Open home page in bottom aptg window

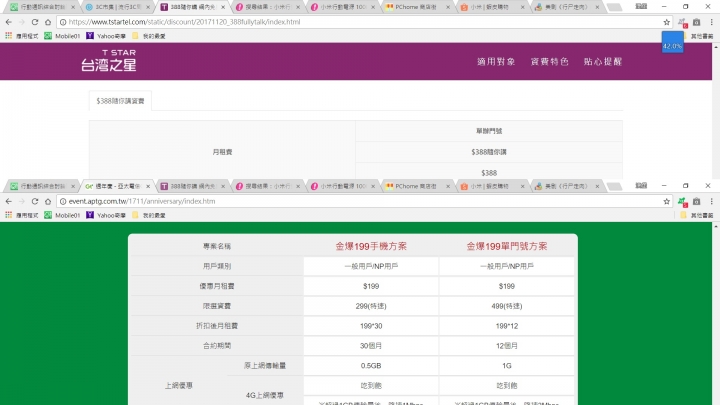click(x=48, y=201)
